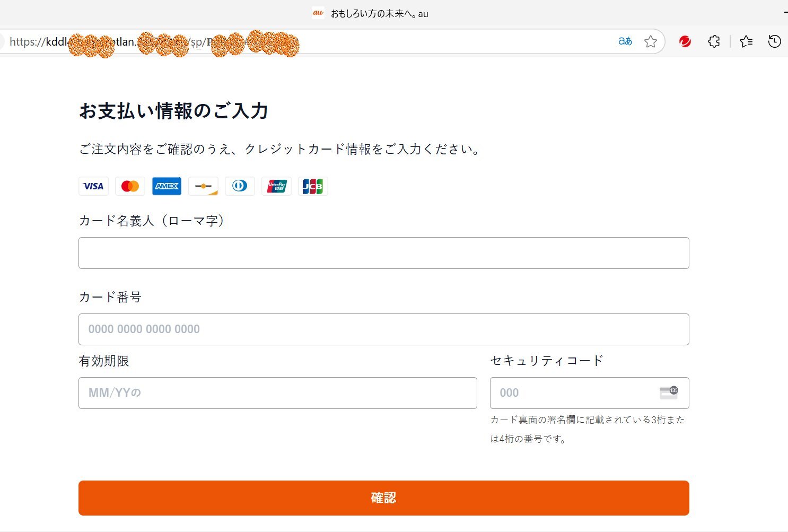Click the JCB card logo

313,186
